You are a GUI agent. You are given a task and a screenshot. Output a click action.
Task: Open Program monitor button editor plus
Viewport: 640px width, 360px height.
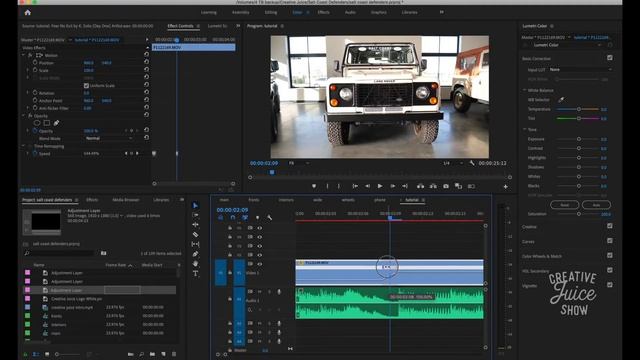pos(505,187)
